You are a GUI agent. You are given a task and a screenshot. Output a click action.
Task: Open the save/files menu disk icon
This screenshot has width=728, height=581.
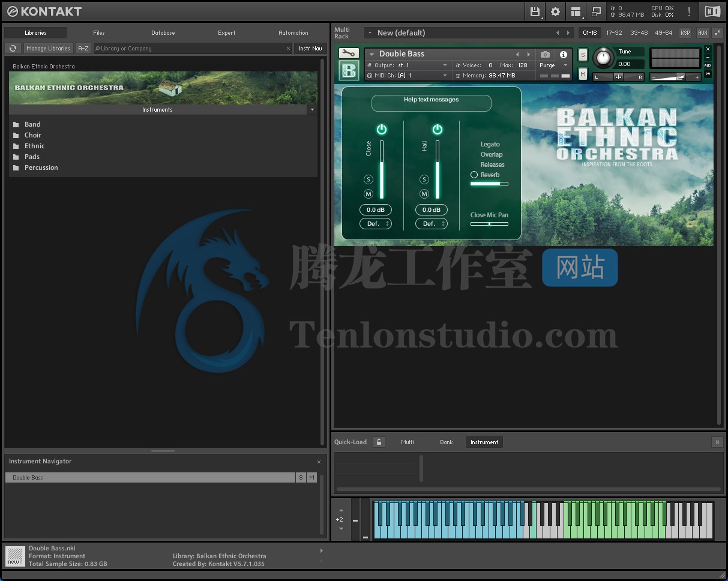tap(535, 11)
